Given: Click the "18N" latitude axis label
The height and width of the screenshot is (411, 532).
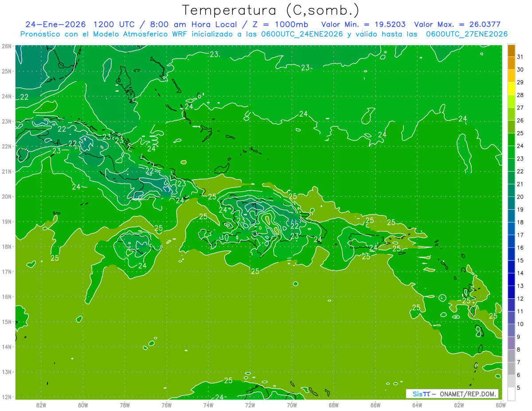Looking at the screenshot, I should 7,247.
